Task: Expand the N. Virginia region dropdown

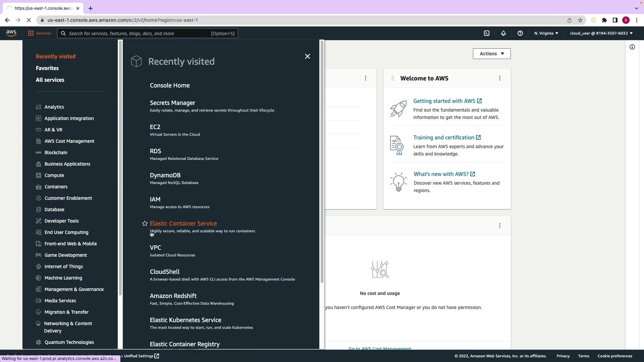Action: pos(546,33)
